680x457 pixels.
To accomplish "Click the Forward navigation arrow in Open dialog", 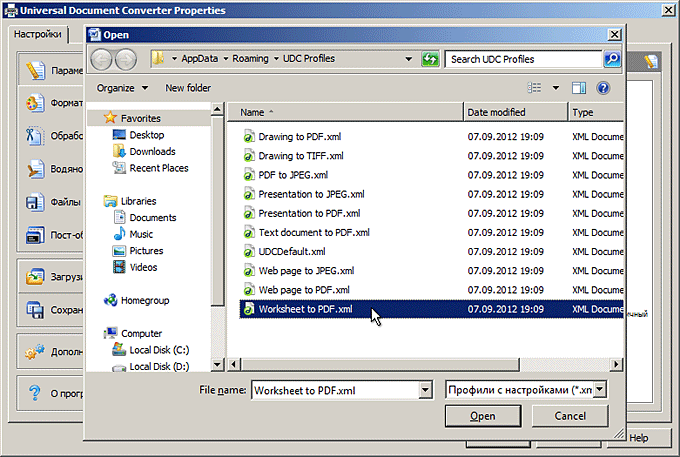I will pos(126,59).
